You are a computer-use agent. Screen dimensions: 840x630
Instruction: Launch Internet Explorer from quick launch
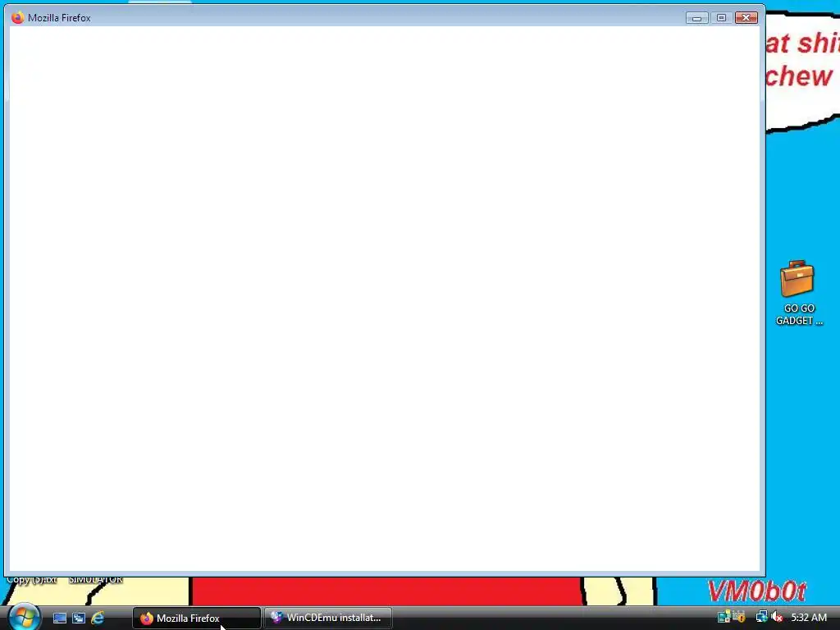pos(98,618)
